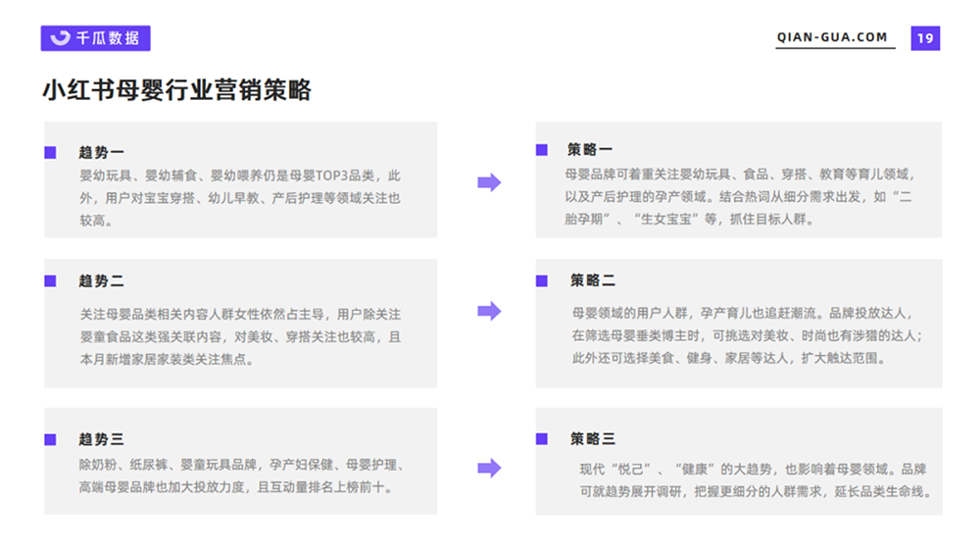This screenshot has height=552, width=980.
Task: Select the heading 策略二
Action: pyautogui.click(x=593, y=280)
